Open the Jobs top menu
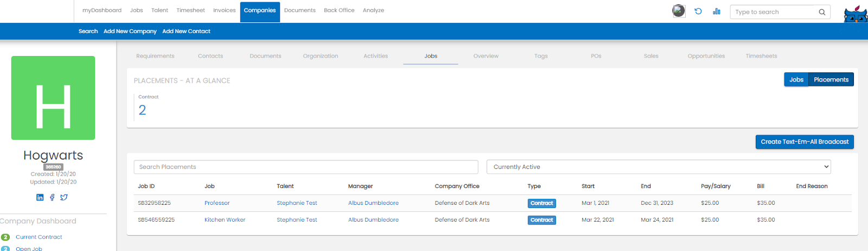 [137, 10]
